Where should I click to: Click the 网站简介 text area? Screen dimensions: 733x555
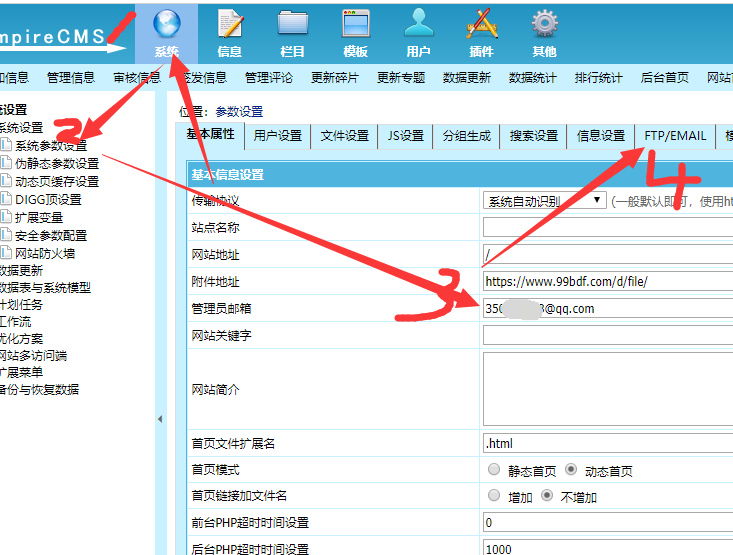[607, 389]
